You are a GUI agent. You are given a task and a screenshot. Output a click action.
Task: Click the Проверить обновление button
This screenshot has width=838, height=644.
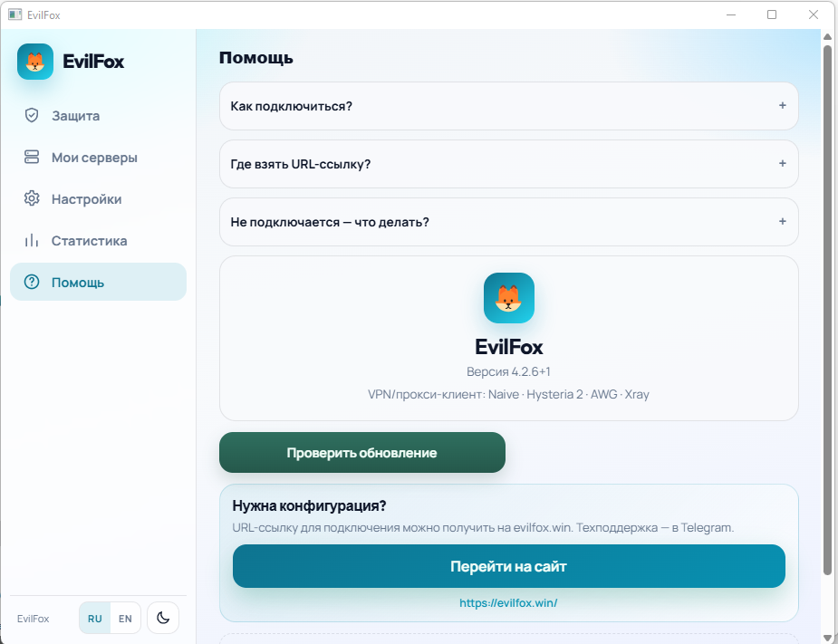point(362,453)
